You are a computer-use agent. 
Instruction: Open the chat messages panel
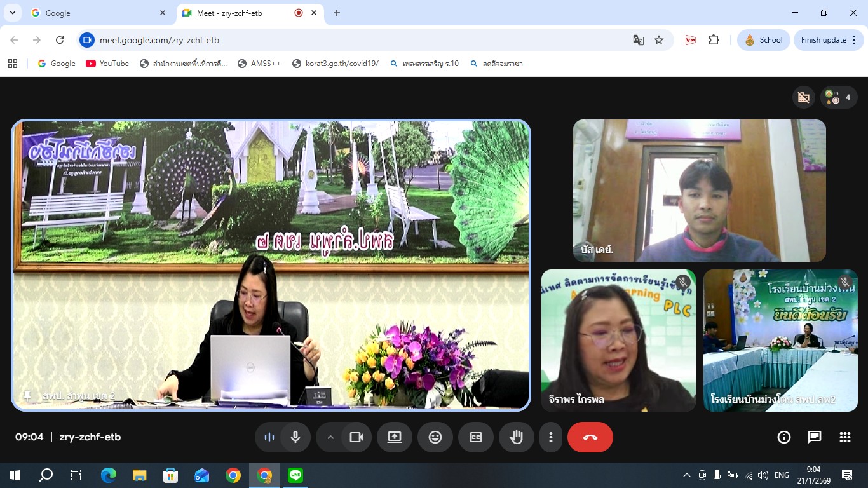coord(814,437)
